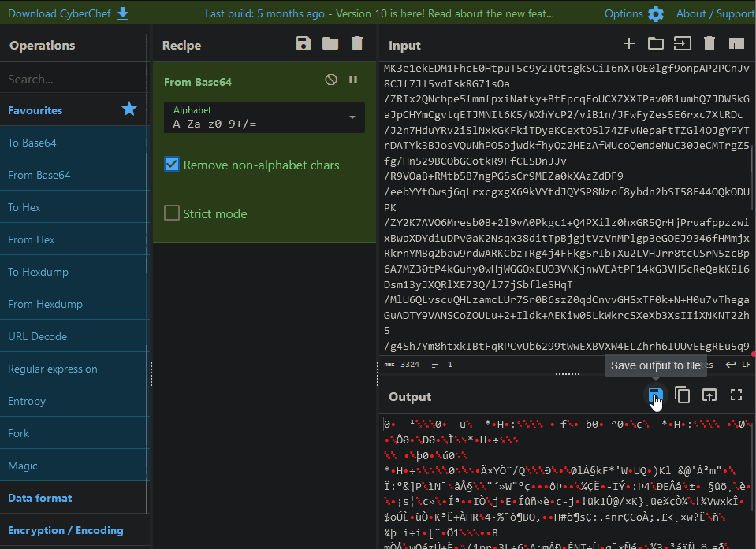This screenshot has width=756, height=549.
Task: Toggle Remove non-alphabet chars checkbox
Action: [x=172, y=164]
